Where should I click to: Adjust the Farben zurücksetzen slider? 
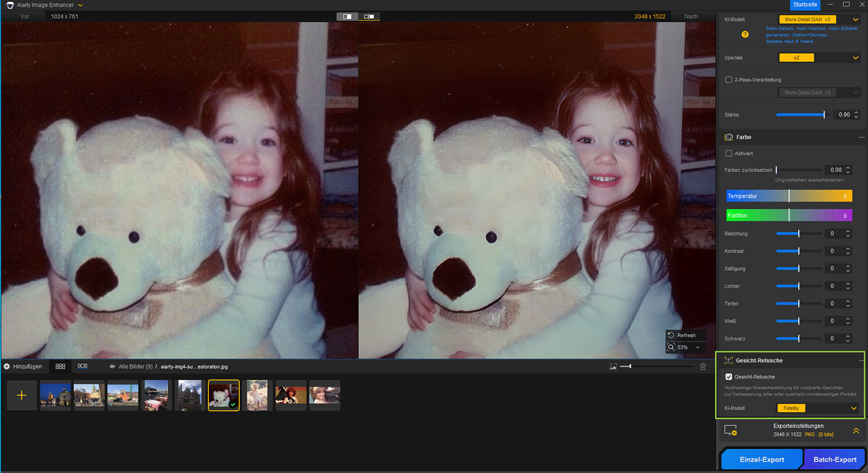pos(799,170)
